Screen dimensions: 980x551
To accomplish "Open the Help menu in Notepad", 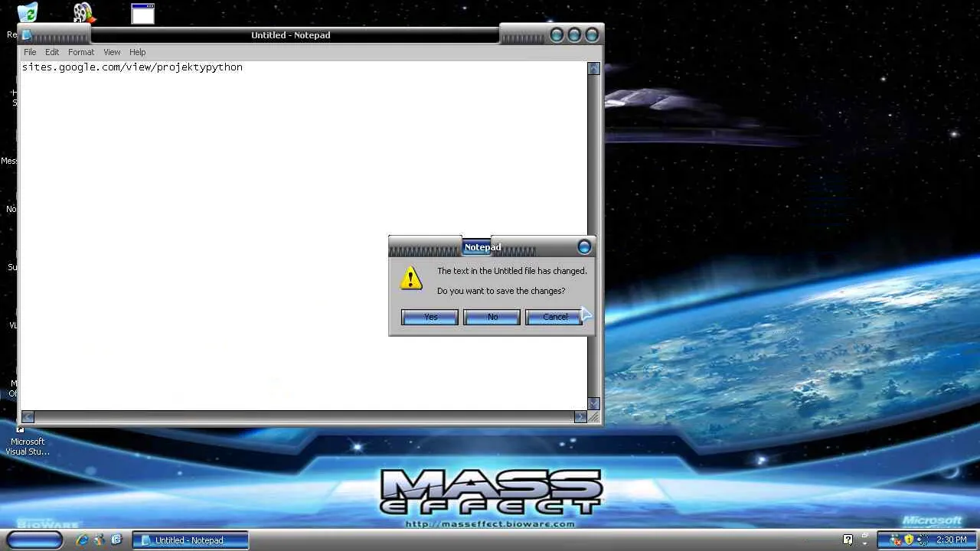I will (x=138, y=52).
